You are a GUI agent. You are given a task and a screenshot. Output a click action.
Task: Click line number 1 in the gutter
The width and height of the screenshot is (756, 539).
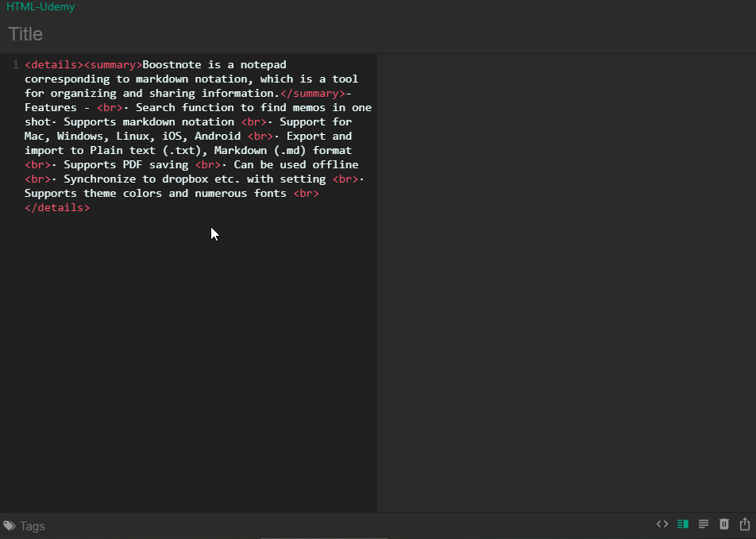tap(15, 64)
